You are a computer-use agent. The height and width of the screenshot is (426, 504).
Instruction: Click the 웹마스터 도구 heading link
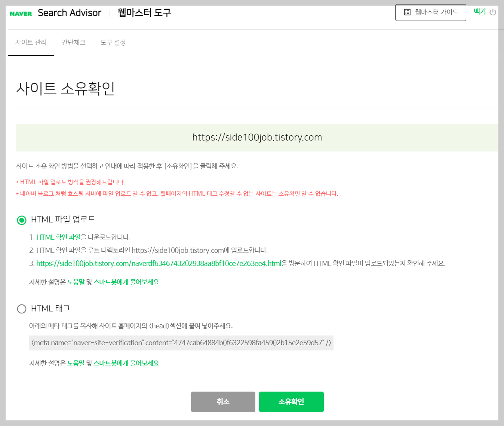point(144,13)
